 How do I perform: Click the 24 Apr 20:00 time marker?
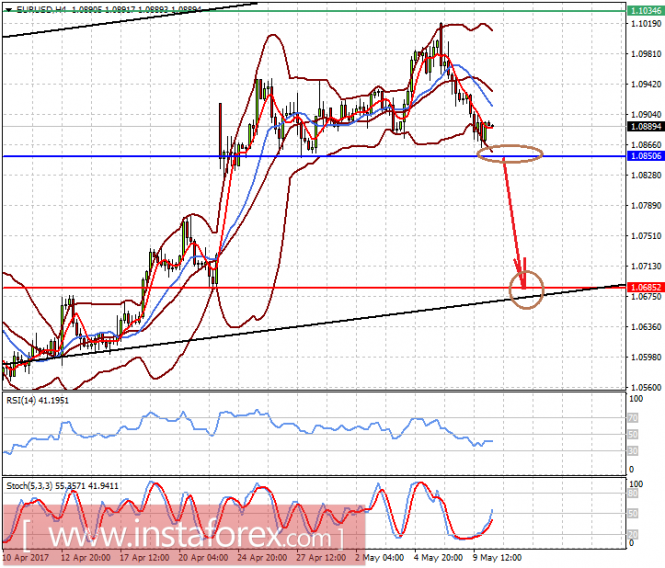click(x=262, y=557)
